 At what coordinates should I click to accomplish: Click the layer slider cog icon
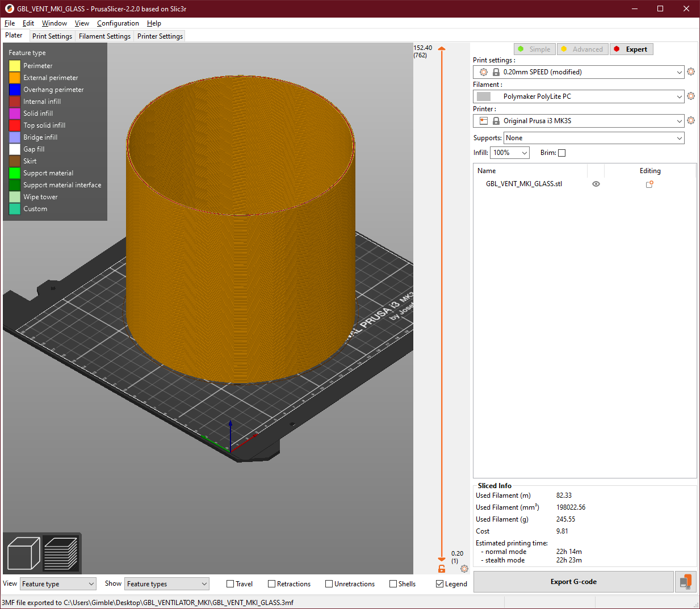(464, 568)
